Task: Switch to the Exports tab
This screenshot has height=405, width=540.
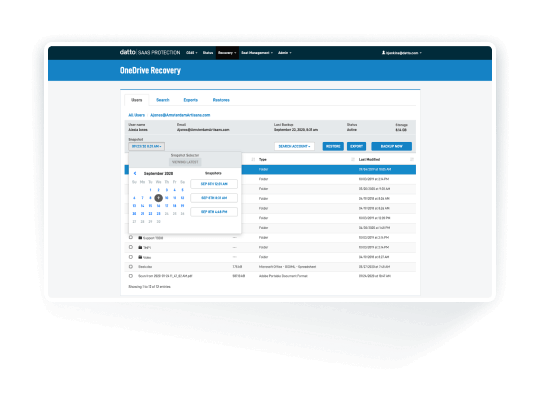Action: tap(190, 100)
